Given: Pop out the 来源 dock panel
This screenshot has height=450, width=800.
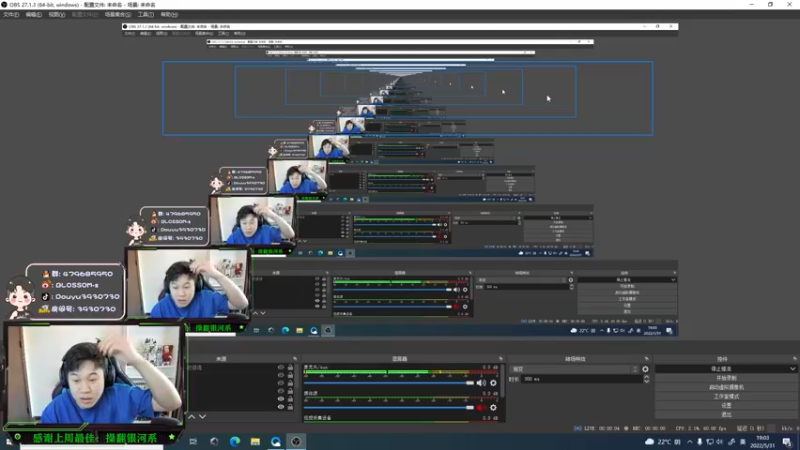Looking at the screenshot, I should 295,359.
